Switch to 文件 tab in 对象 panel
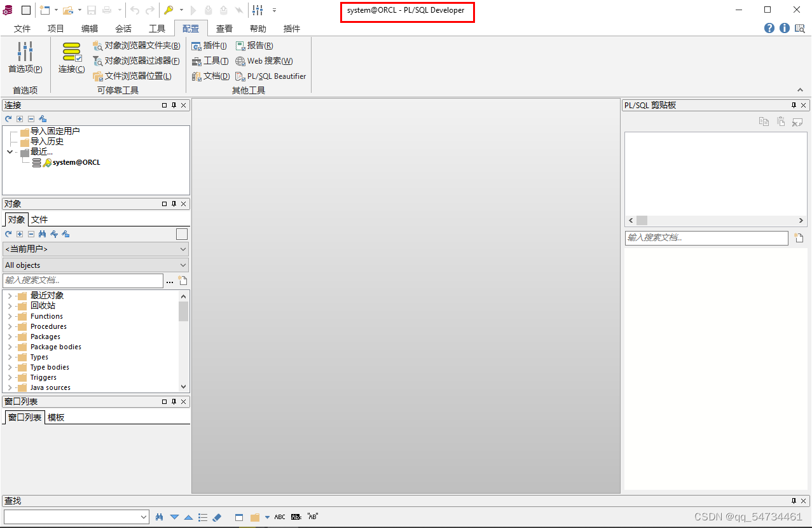The height and width of the screenshot is (528, 812). tap(39, 219)
